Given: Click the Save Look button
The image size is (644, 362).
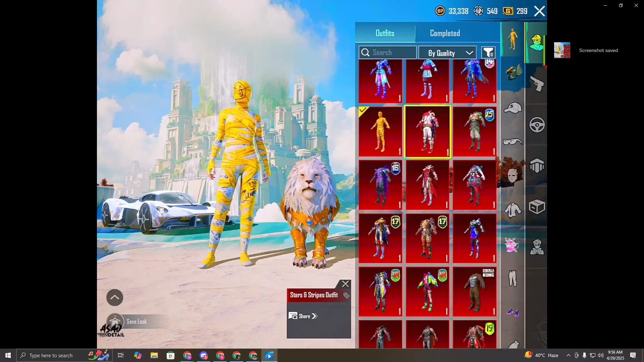Looking at the screenshot, I should pos(136,321).
